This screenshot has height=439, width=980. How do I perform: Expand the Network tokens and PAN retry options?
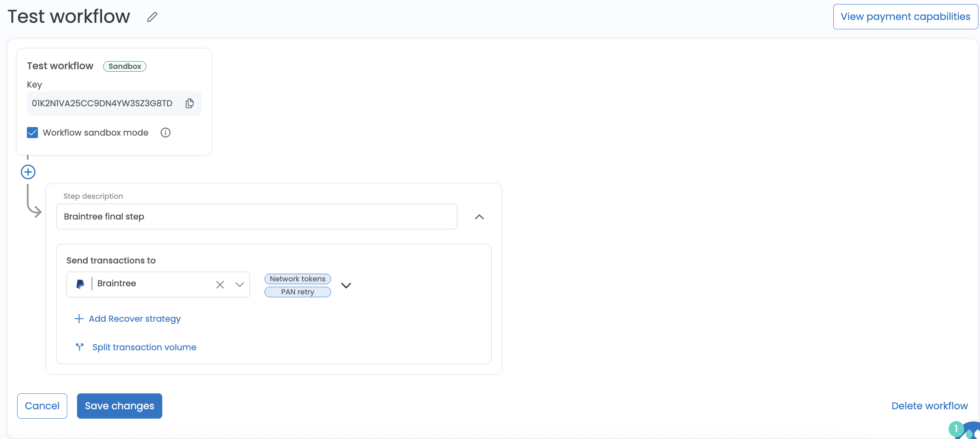coord(346,285)
